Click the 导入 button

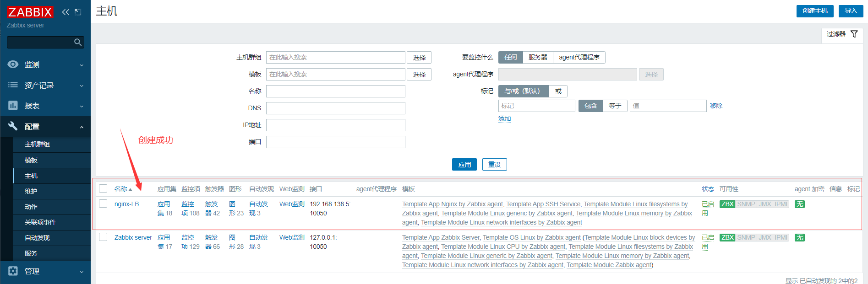point(851,11)
